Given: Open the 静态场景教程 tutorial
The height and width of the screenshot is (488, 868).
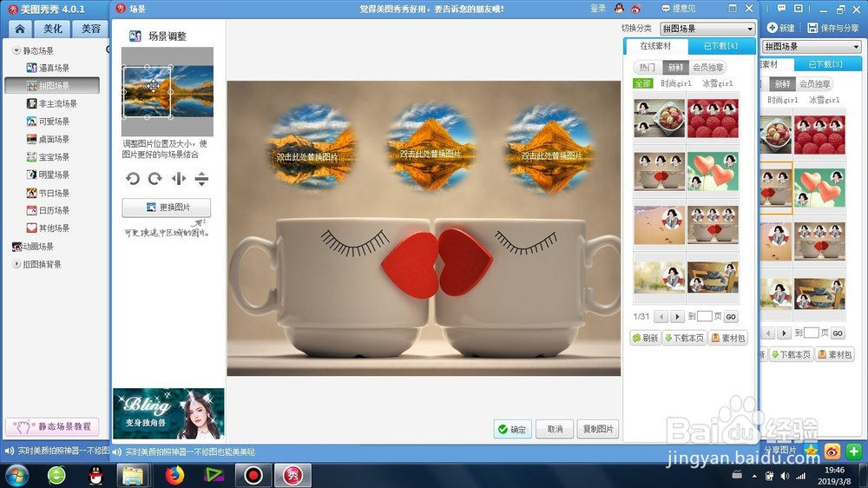Looking at the screenshot, I should pyautogui.click(x=53, y=426).
